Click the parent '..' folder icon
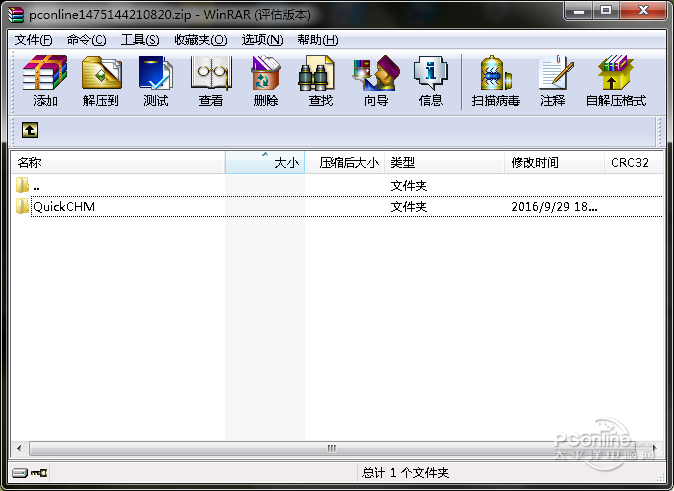The width and height of the screenshot is (674, 491). click(22, 185)
